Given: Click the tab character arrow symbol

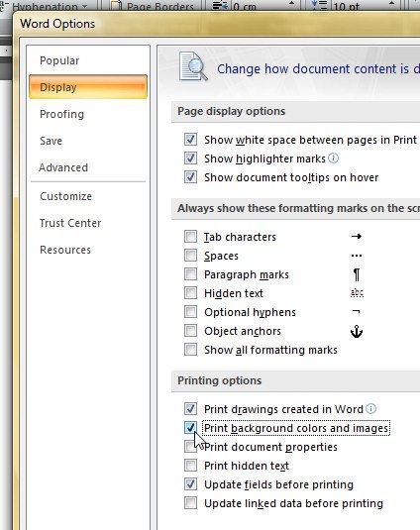Looking at the screenshot, I should point(357,236).
